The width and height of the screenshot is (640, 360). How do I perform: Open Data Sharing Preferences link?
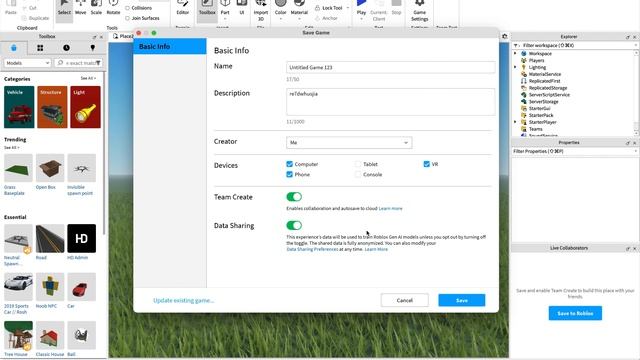coord(312,249)
